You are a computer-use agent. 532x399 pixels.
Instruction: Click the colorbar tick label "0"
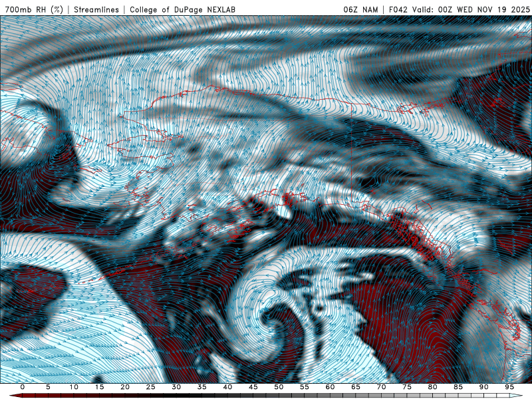pyautogui.click(x=23, y=387)
